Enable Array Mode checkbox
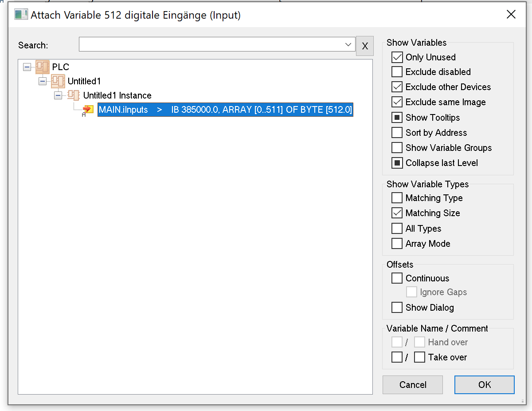 coord(397,244)
